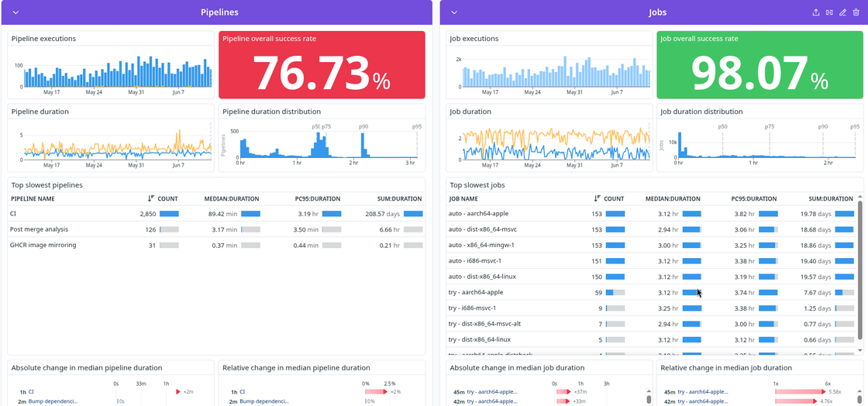Click the Top slowest jobs scrollbar down arrow
The image size is (868, 406).
[x=859, y=350]
